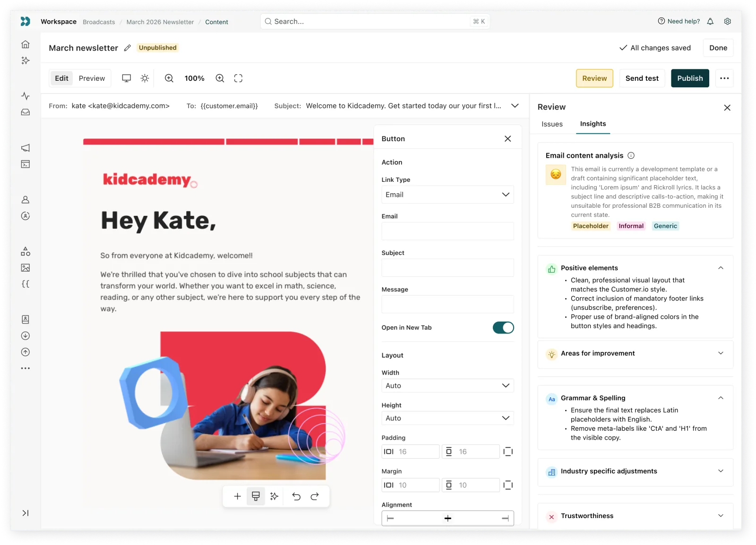Click the Workspace breadcrumb

coord(59,22)
